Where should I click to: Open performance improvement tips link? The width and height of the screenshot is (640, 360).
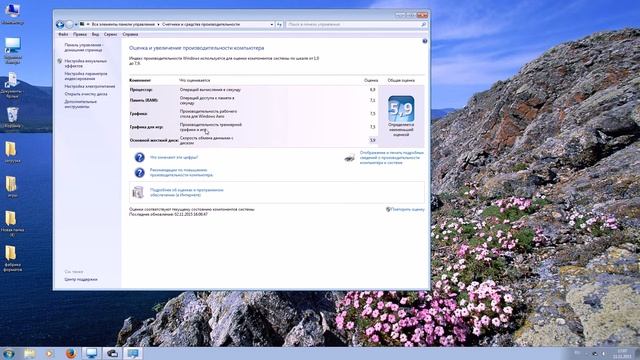coord(181,172)
